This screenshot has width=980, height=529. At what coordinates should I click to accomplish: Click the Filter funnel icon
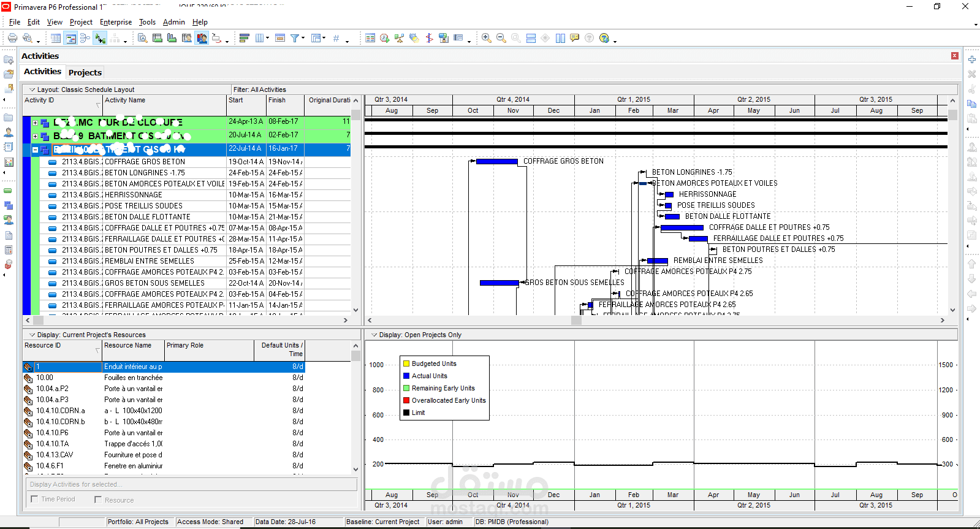pyautogui.click(x=295, y=38)
